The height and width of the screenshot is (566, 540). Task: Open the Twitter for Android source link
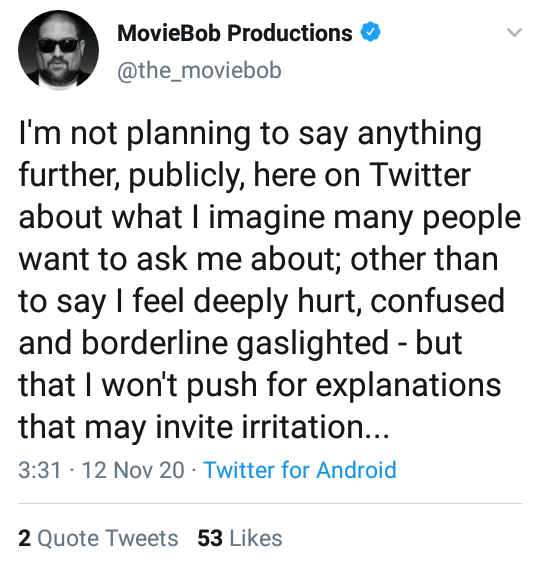(300, 470)
